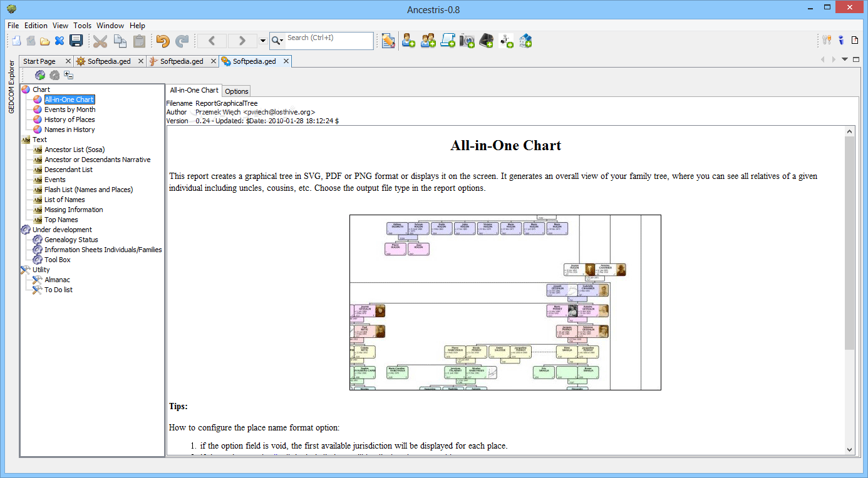
Task: Add a new media with camera icon
Action: 467,41
